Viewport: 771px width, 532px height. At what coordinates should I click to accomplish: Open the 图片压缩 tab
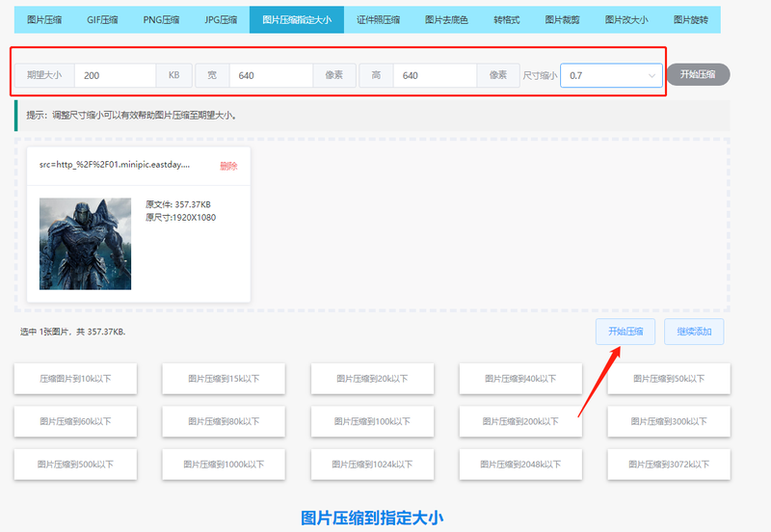coord(44,19)
